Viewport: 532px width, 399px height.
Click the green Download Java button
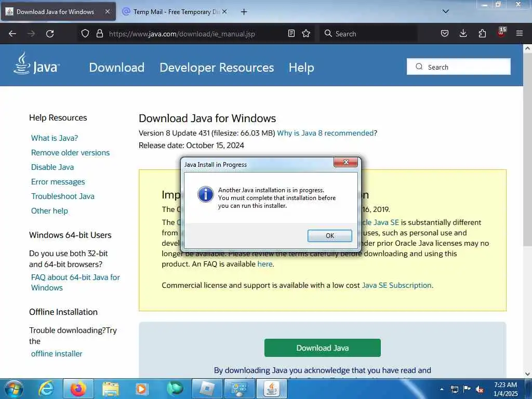tap(322, 348)
